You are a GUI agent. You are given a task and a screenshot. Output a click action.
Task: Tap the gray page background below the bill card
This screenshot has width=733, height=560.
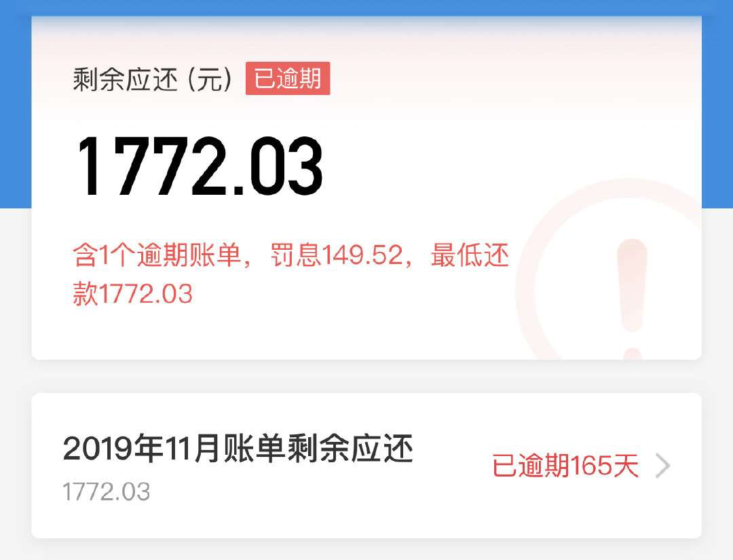(366, 549)
